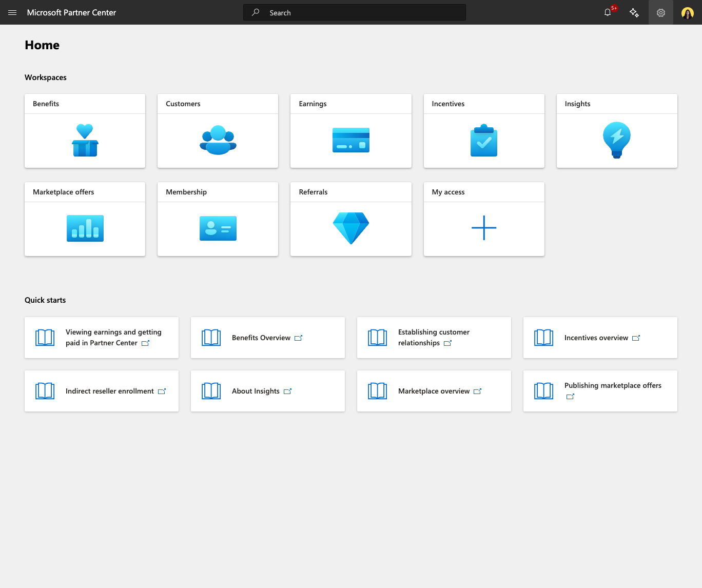The height and width of the screenshot is (588, 702).
Task: Select the My access card title
Action: 448,192
